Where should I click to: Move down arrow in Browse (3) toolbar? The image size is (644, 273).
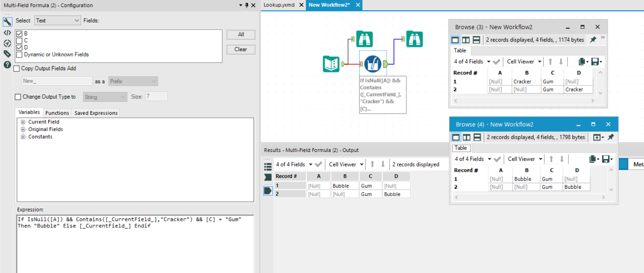[x=561, y=62]
